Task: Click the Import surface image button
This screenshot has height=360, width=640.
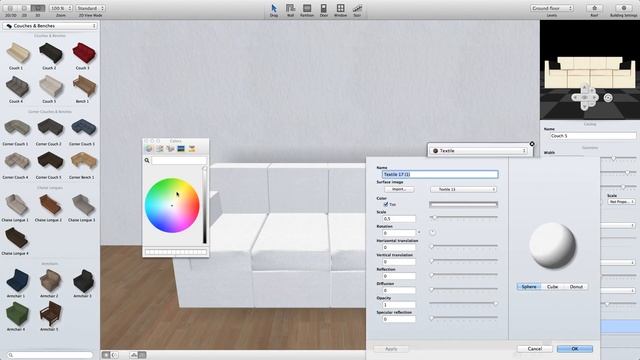Action: pyautogui.click(x=399, y=189)
